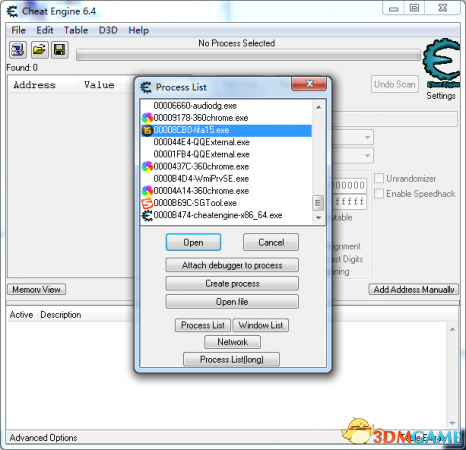The image size is (466, 450).
Task: Toggle Enable Speedhack checkbox
Action: (x=379, y=193)
